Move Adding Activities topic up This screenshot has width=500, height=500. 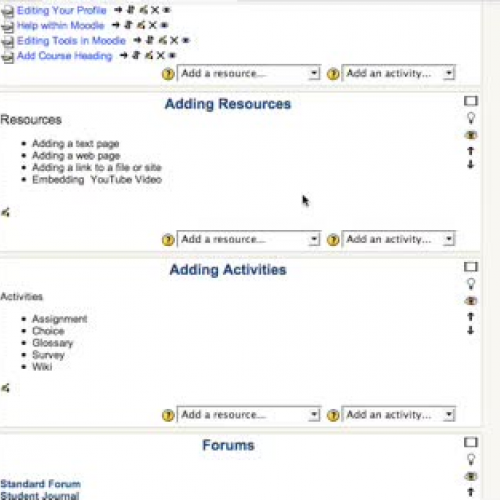(471, 317)
